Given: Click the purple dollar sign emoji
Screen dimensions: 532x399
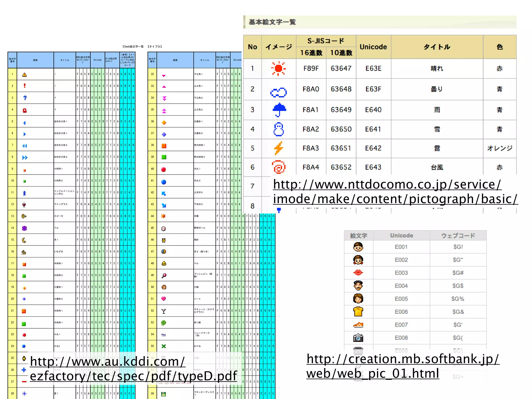Looking at the screenshot, I should pyautogui.click(x=24, y=228).
